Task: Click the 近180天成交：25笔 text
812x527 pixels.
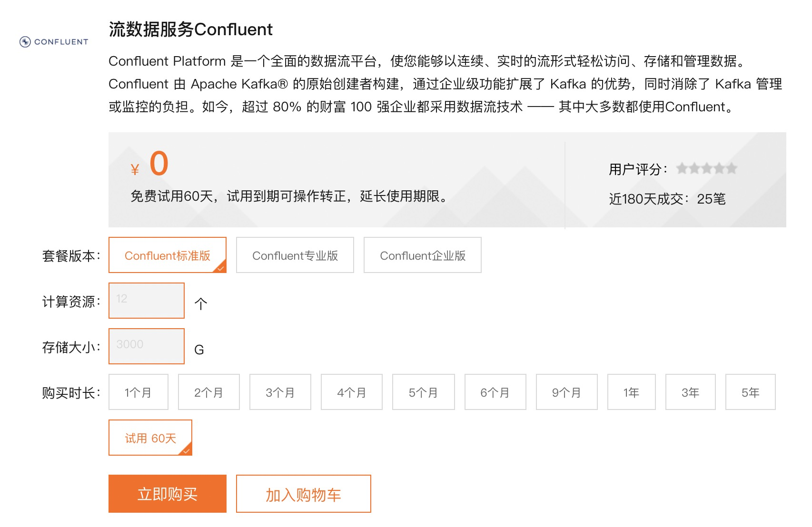Action: click(x=667, y=199)
